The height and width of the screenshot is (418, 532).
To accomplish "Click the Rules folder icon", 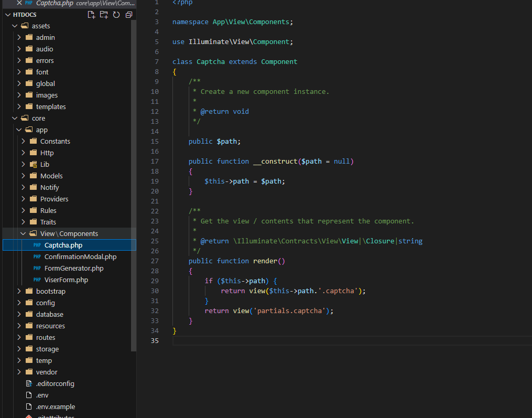I will click(33, 210).
